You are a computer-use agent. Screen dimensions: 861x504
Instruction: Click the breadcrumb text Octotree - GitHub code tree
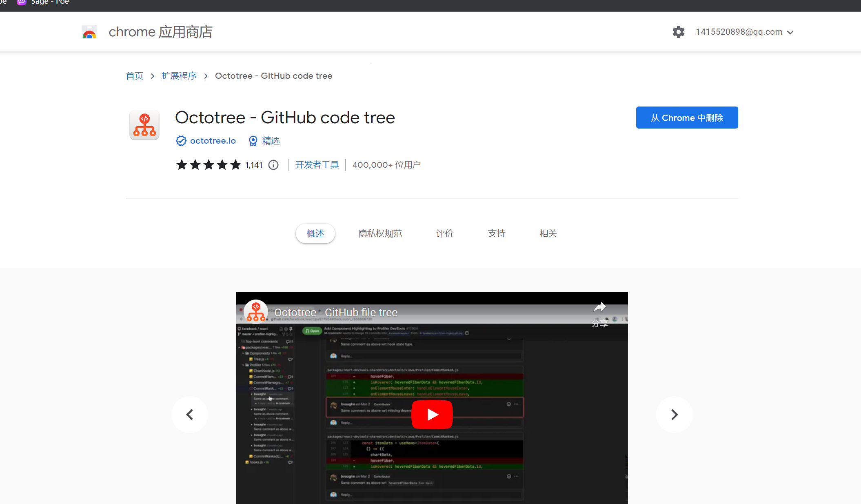273,76
